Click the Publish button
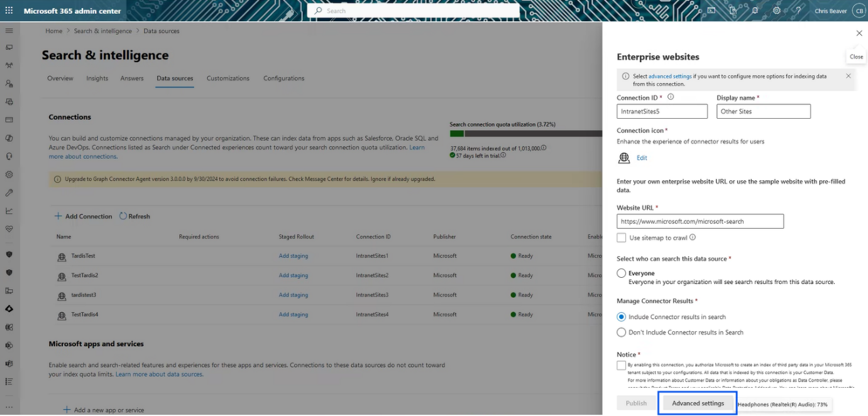This screenshot has width=868, height=416. tap(636, 403)
